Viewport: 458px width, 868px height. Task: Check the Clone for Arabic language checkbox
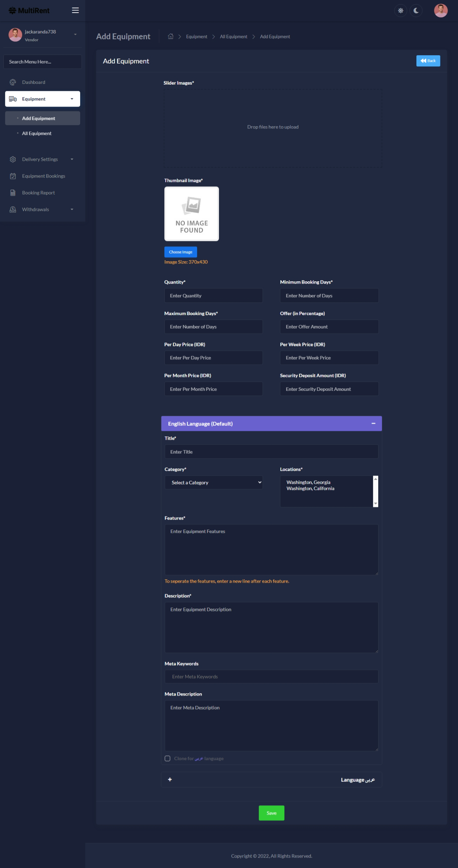tap(167, 759)
